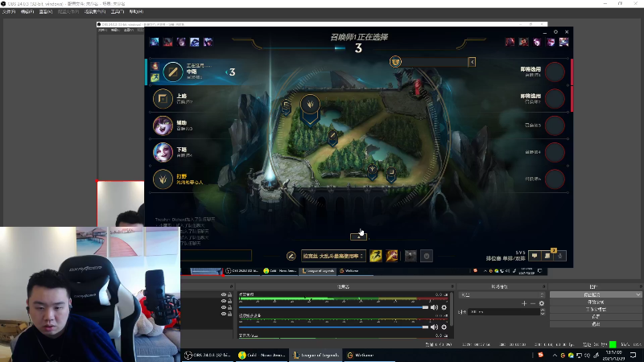Toggle the lock on third source row

(230, 307)
